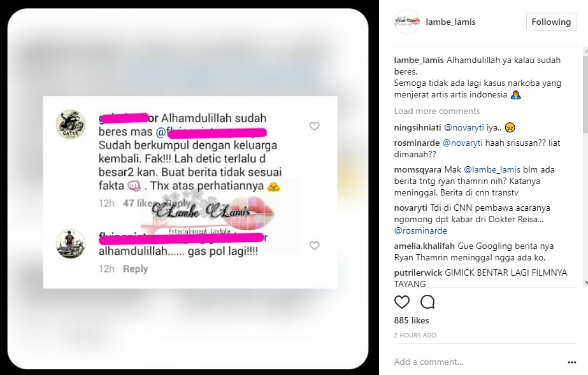Open putrilerwick's profile
The width and height of the screenshot is (588, 375).
point(418,272)
